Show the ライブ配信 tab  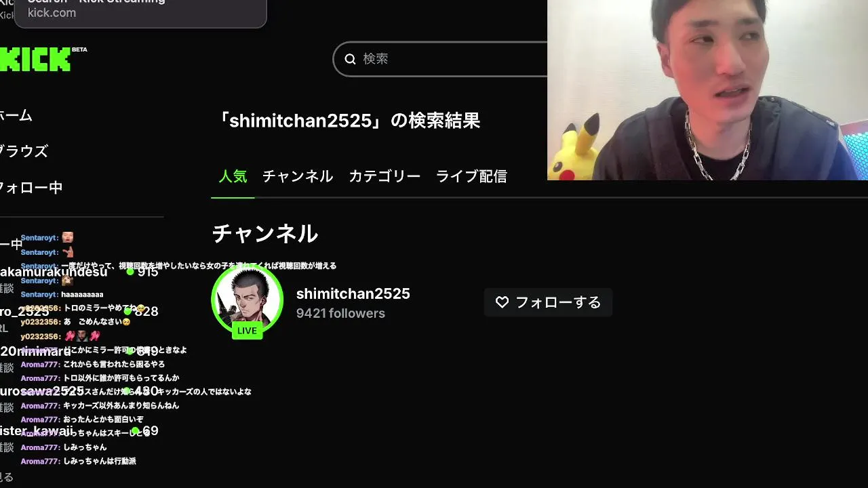pos(471,176)
